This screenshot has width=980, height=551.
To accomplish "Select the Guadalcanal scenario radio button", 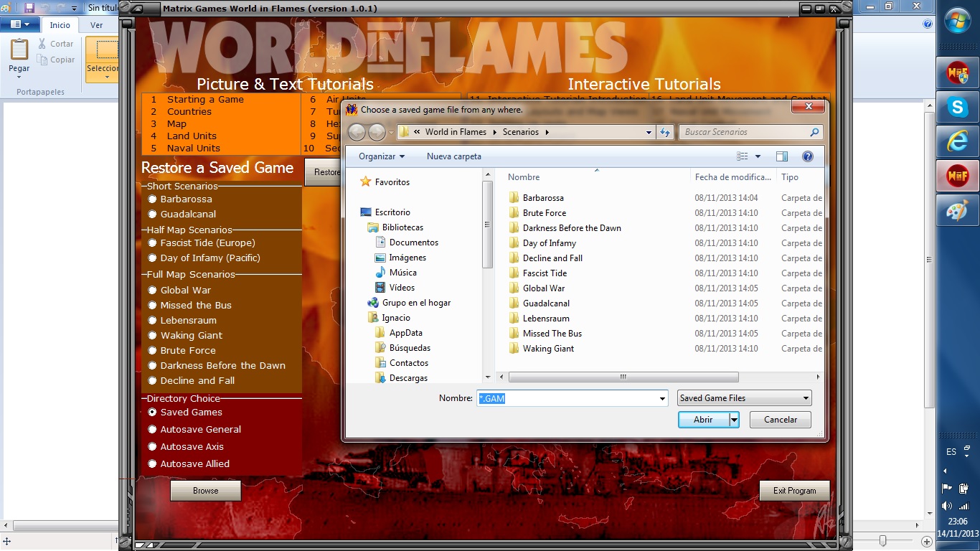I will point(152,215).
